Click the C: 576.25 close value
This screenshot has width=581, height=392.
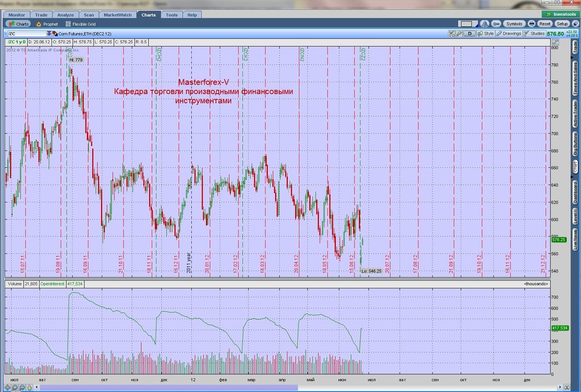124,42
